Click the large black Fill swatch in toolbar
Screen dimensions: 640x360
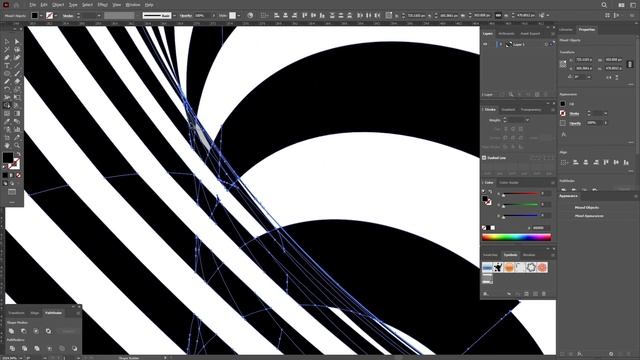[8, 158]
